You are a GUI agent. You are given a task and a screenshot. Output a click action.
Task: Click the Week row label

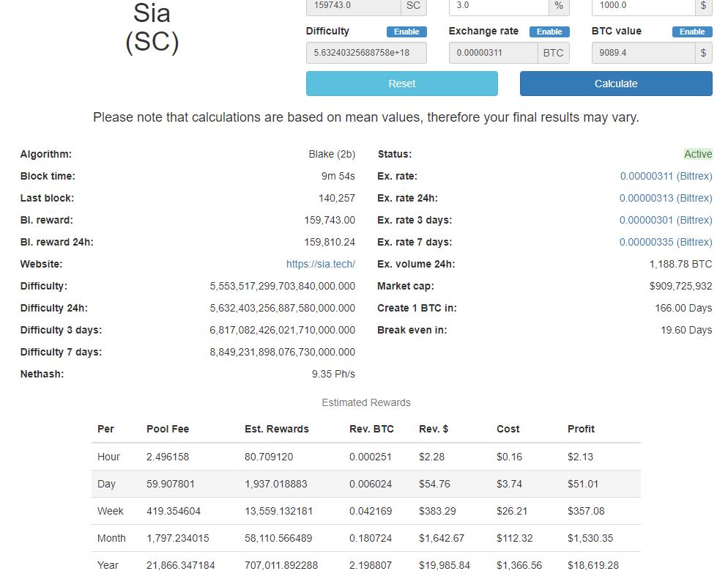[x=110, y=512]
